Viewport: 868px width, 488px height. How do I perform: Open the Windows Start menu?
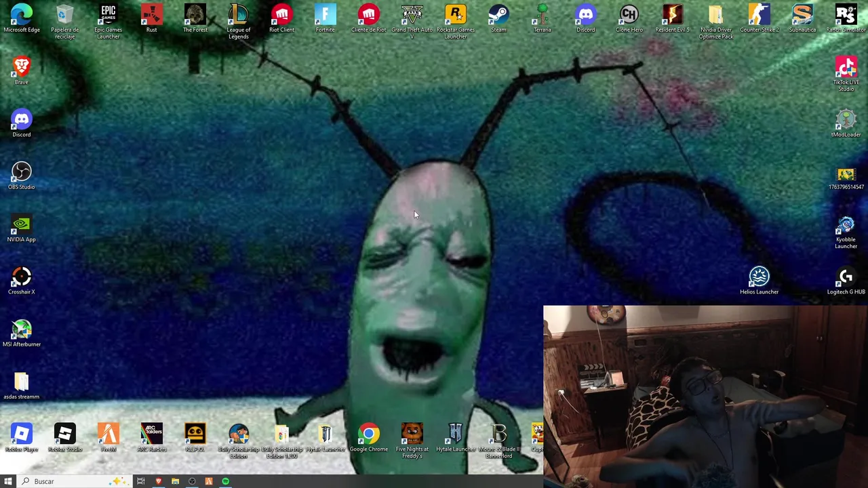(x=8, y=481)
